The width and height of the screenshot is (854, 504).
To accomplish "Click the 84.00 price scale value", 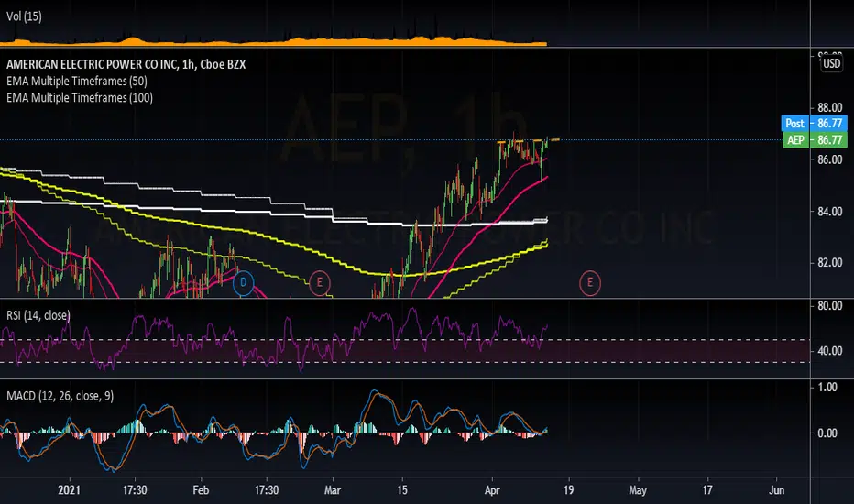I will [829, 212].
